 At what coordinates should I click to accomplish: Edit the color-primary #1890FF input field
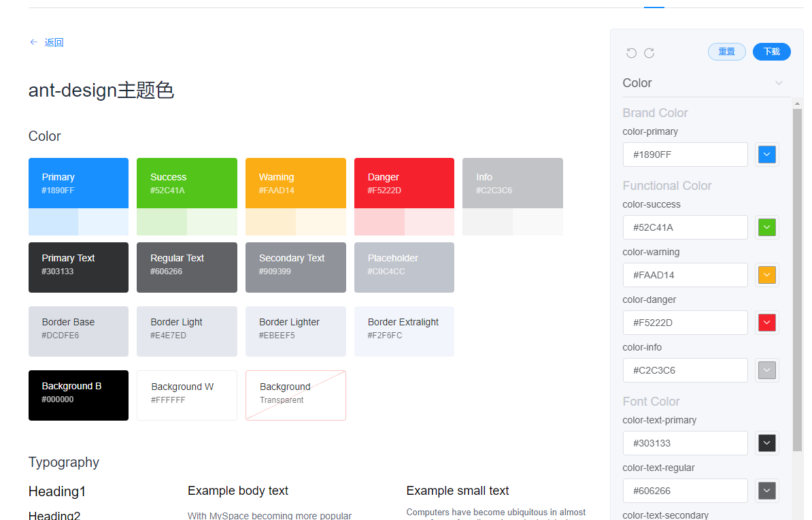point(685,155)
